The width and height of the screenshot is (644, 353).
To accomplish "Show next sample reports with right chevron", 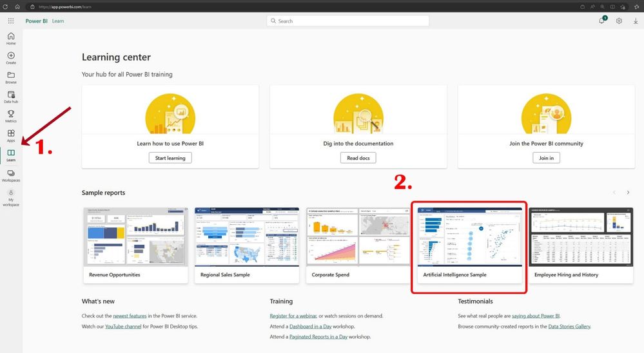I will 628,193.
